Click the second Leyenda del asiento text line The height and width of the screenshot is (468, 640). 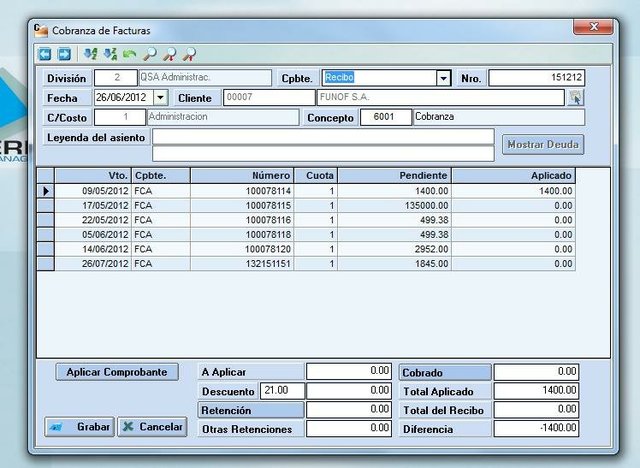(x=323, y=153)
